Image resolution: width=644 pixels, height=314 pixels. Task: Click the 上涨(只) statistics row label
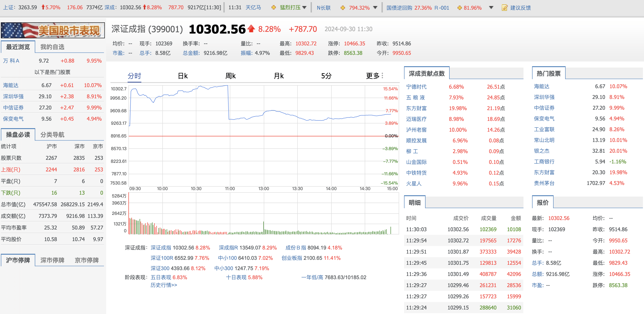point(11,169)
